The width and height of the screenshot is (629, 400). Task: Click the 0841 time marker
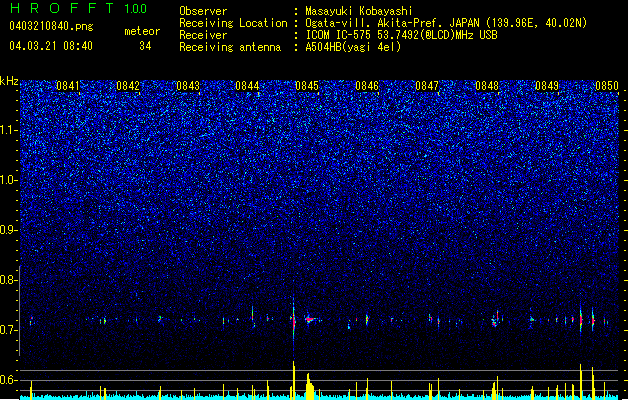[68, 86]
